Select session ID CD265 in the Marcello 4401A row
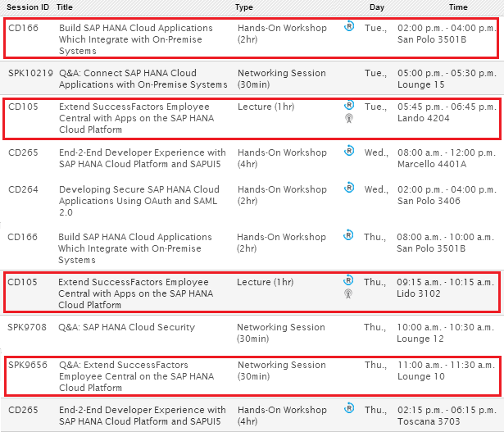 click(x=23, y=152)
